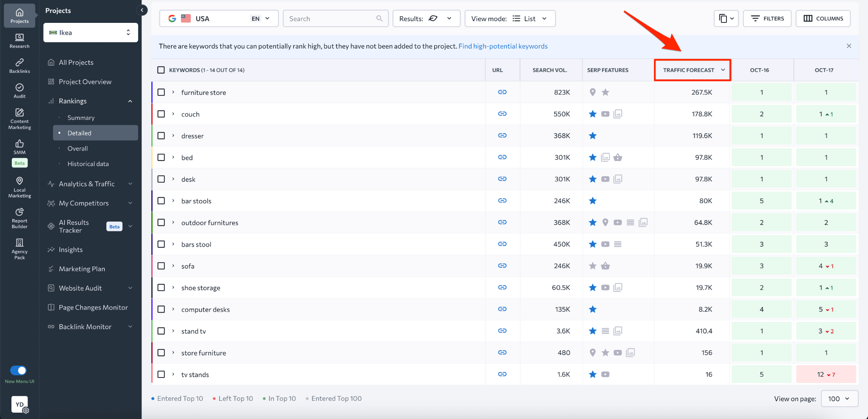Screen dimensions: 868x419
Task: Check the checkbox next to furniture store
Action: coord(161,92)
